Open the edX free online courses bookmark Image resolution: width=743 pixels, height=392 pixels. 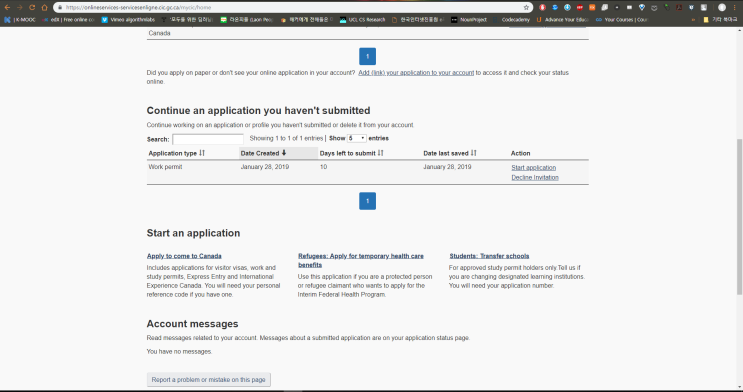point(68,20)
